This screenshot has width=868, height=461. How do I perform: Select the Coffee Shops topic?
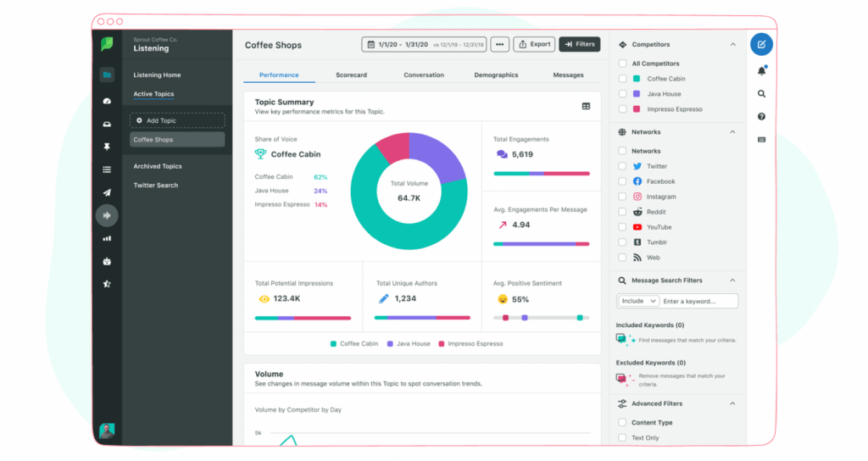(x=177, y=140)
